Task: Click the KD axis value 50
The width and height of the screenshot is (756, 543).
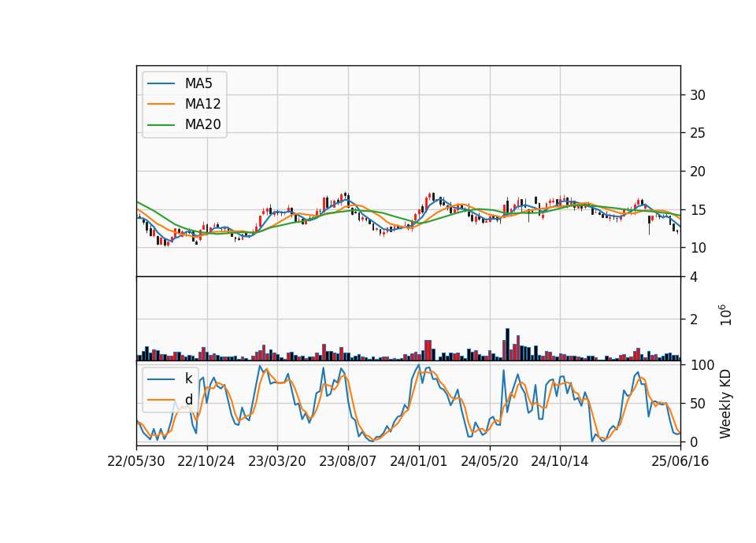Action: 698,404
